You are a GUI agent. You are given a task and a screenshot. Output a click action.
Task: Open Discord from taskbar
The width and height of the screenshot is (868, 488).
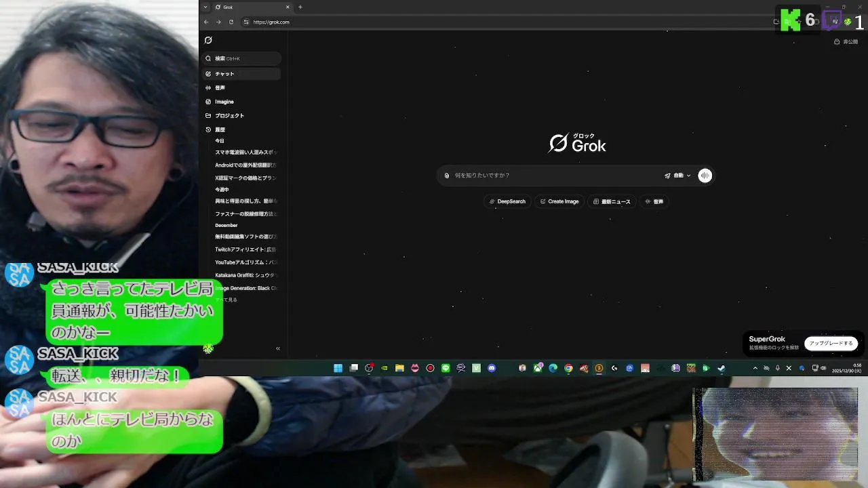pos(492,368)
